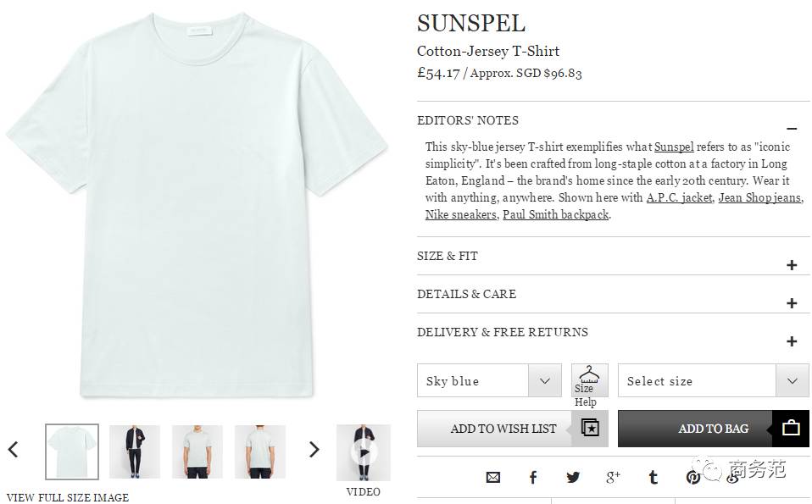
Task: Expand the Details & Care section
Action: tap(792, 303)
